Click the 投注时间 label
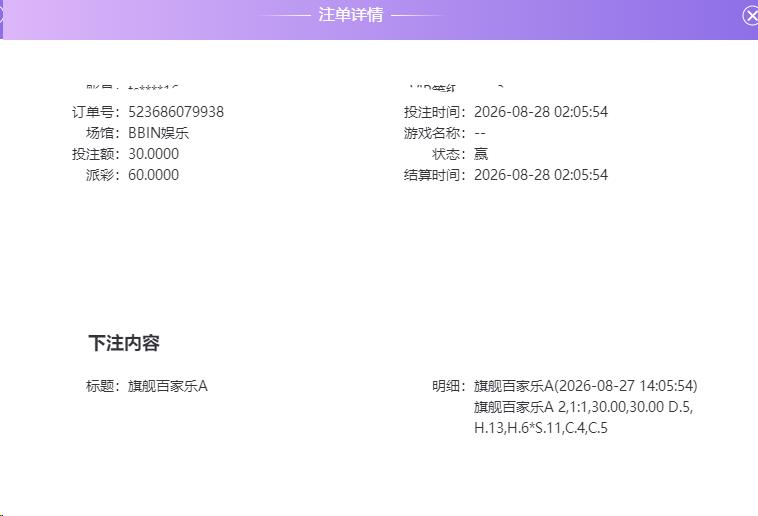758x516 pixels. (435, 112)
